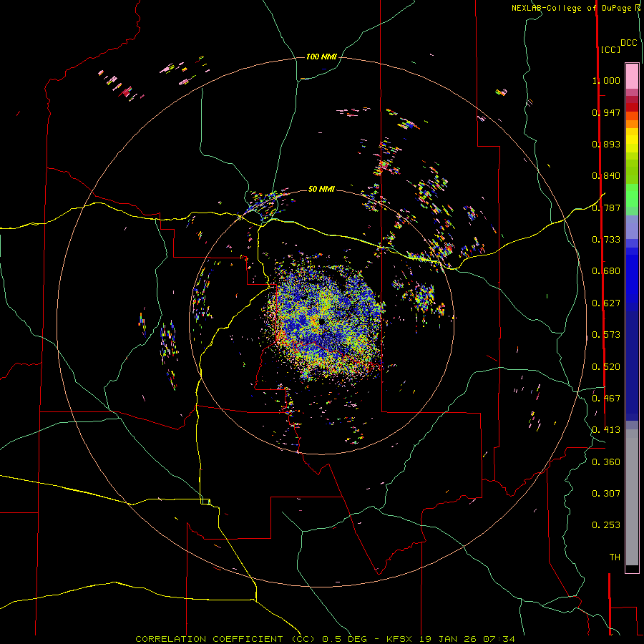Click the 100 NMI range ring label
This screenshot has width=644, height=644.
coord(321,57)
